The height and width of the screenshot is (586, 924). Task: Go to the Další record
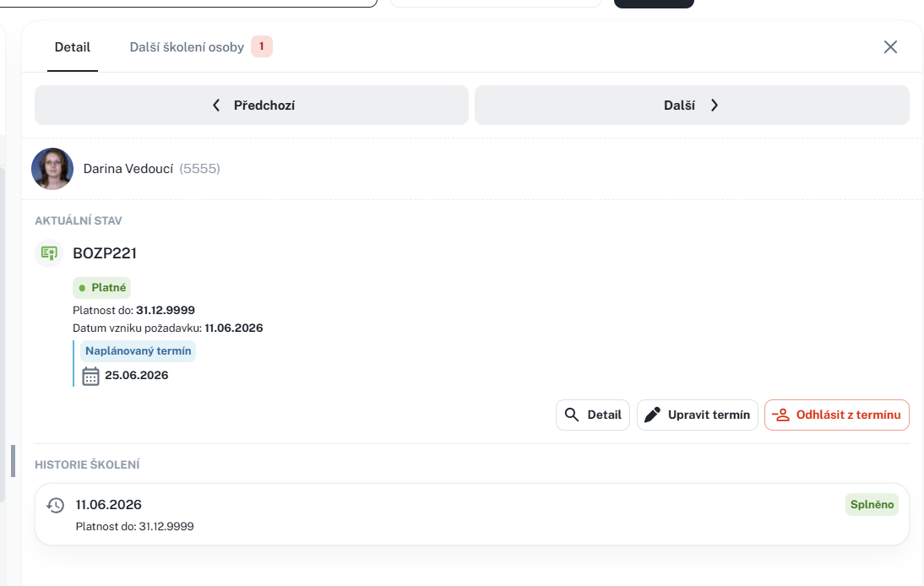click(x=692, y=106)
